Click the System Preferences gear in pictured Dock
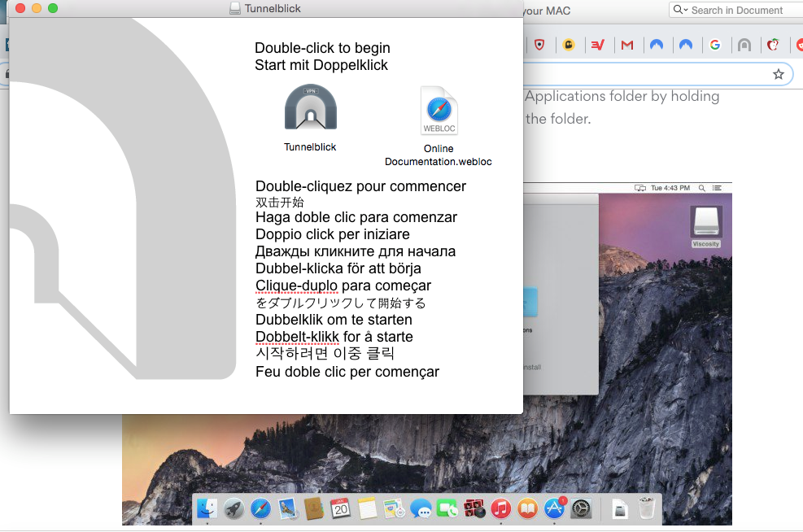803x532 pixels. pyautogui.click(x=581, y=509)
